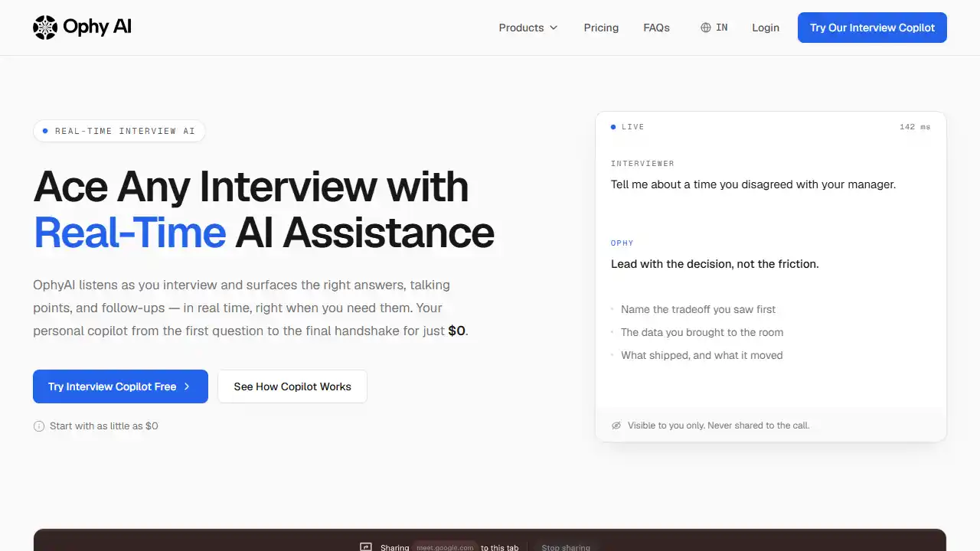
Task: Go to the Pricing page
Action: pyautogui.click(x=601, y=28)
